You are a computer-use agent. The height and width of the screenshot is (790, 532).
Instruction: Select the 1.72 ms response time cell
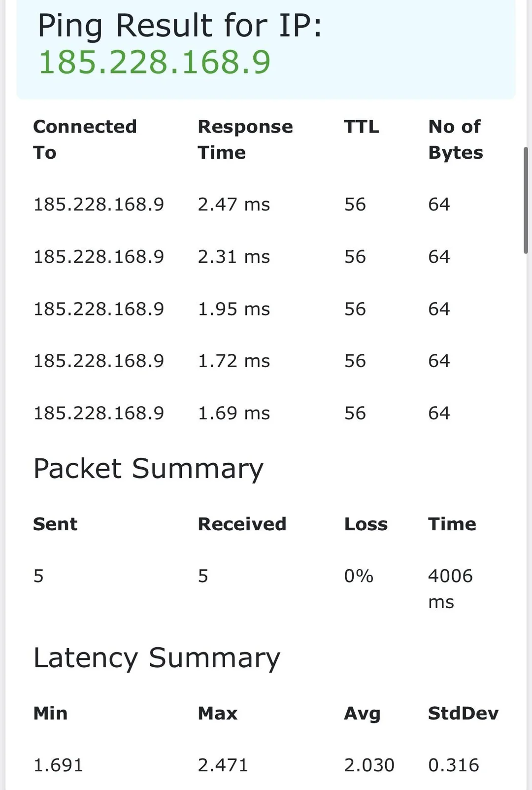[x=234, y=361]
